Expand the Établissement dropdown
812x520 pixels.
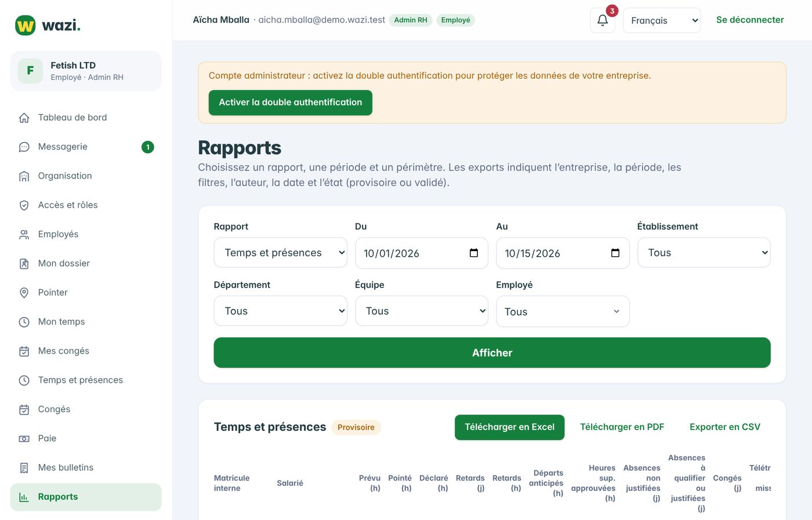click(704, 253)
